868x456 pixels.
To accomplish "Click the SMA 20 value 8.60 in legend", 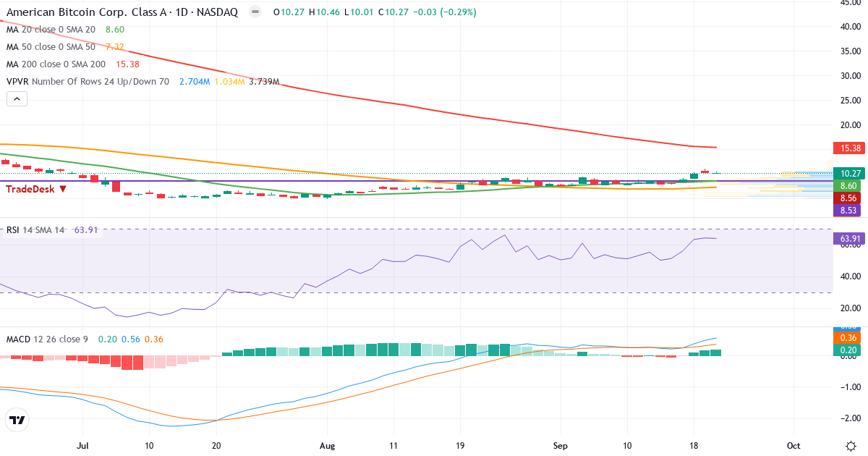I will [x=115, y=30].
